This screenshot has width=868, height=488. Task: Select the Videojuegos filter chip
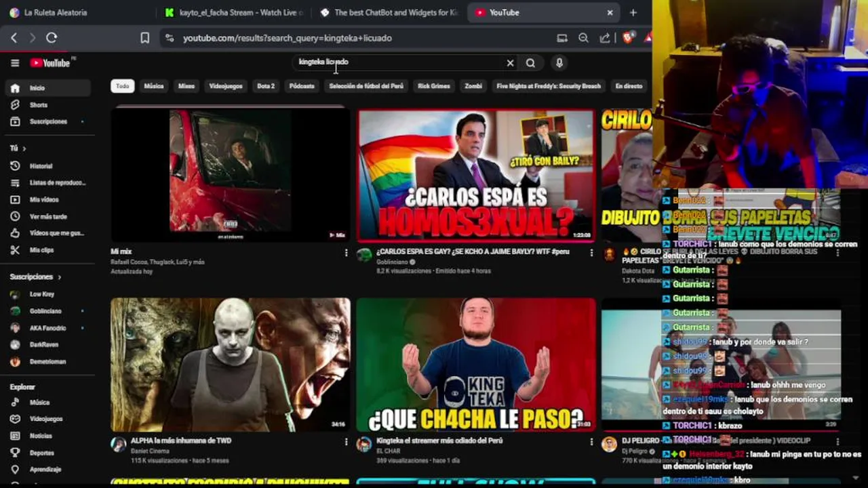coord(226,86)
